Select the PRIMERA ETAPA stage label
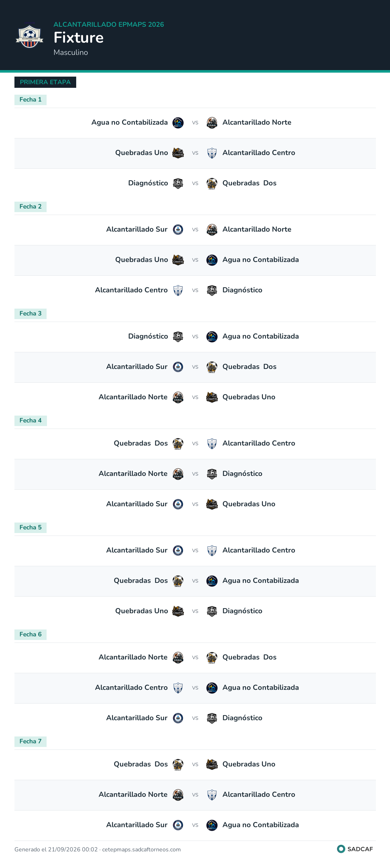The image size is (390, 868). coord(45,82)
